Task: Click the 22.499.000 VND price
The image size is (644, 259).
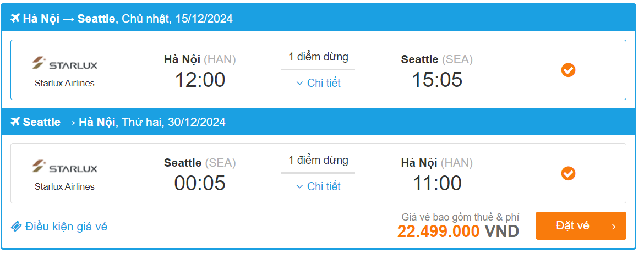Action: (x=458, y=232)
